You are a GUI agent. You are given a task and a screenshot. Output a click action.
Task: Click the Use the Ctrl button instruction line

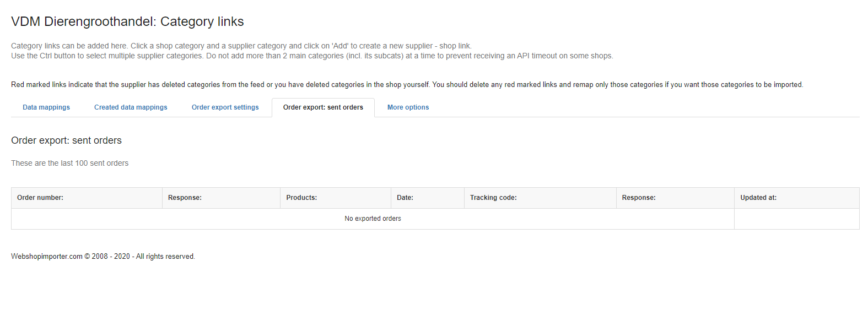pyautogui.click(x=312, y=56)
